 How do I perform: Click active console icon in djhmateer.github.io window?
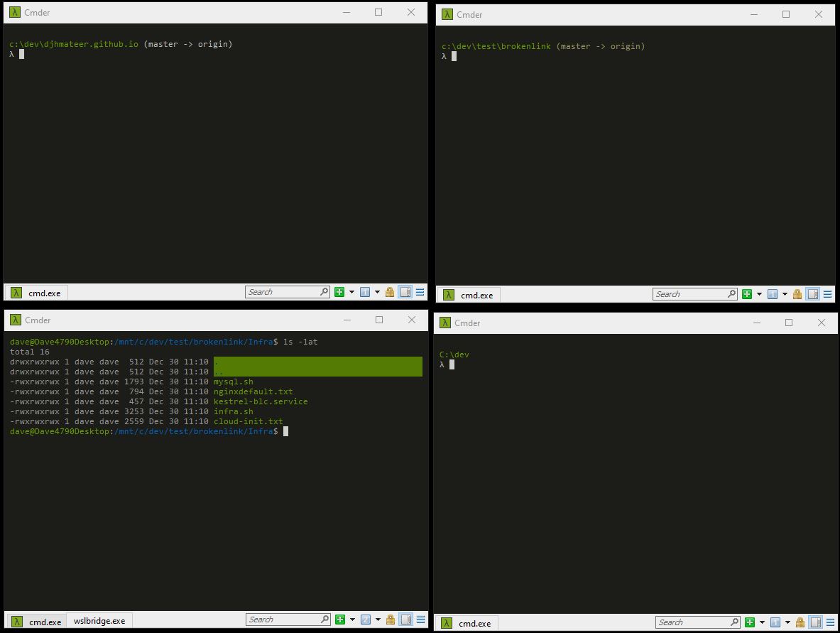(365, 292)
